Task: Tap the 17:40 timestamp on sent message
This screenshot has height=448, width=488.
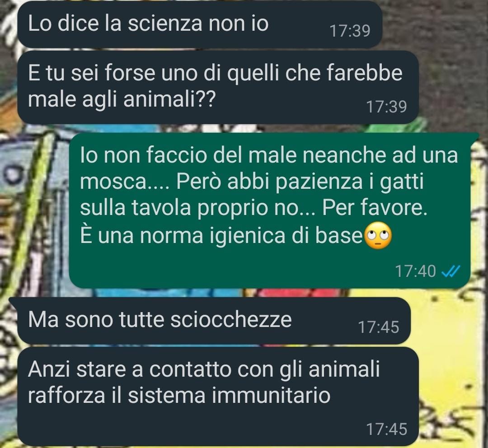Action: pos(415,271)
